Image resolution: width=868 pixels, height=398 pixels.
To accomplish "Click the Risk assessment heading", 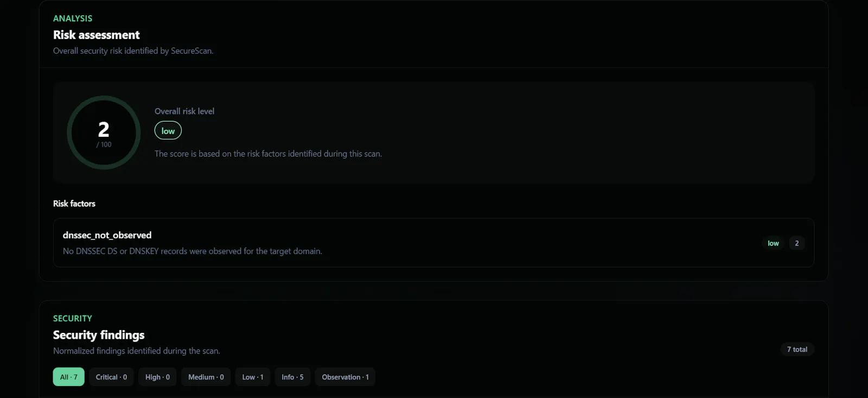I will pyautogui.click(x=97, y=35).
